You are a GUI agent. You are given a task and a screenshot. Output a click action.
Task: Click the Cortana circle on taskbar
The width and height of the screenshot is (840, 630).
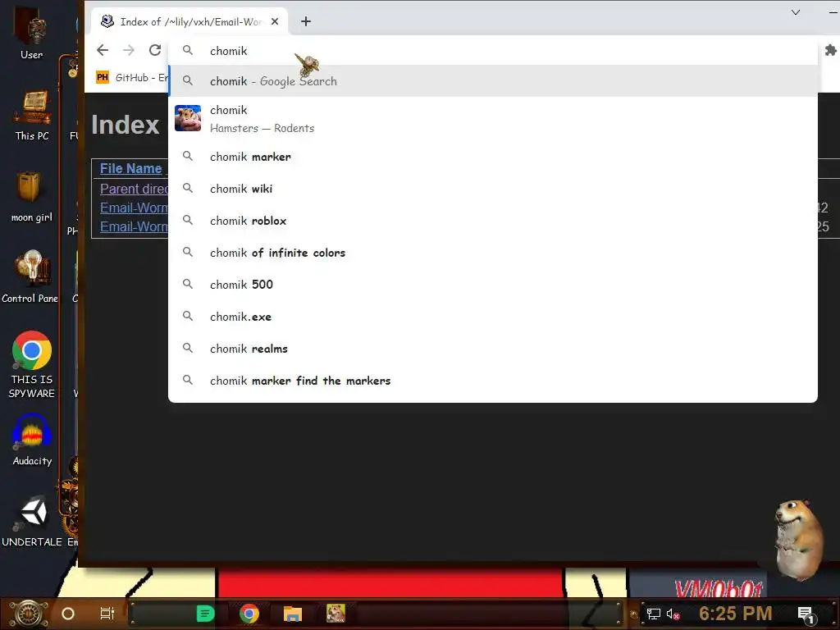click(68, 614)
